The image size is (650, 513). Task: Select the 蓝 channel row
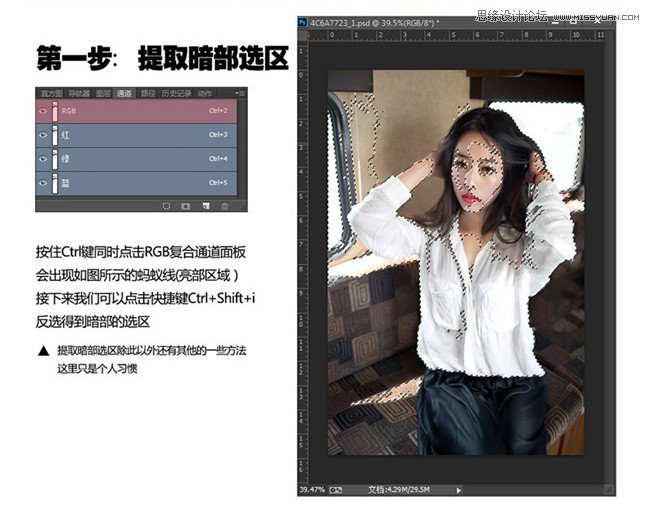coord(136,183)
